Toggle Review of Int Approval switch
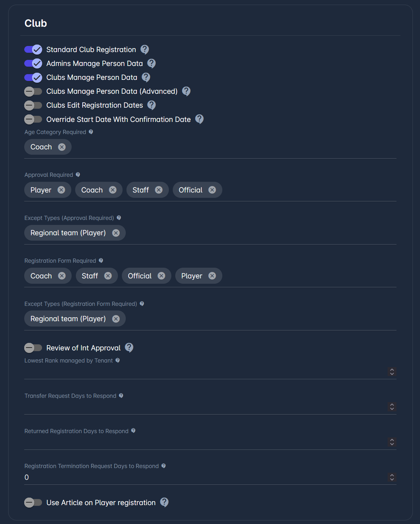 (x=33, y=348)
